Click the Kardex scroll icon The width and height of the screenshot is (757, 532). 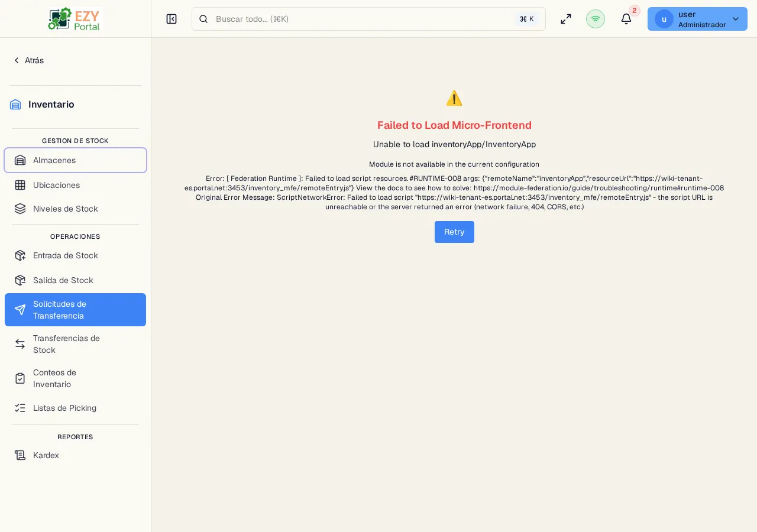click(20, 455)
